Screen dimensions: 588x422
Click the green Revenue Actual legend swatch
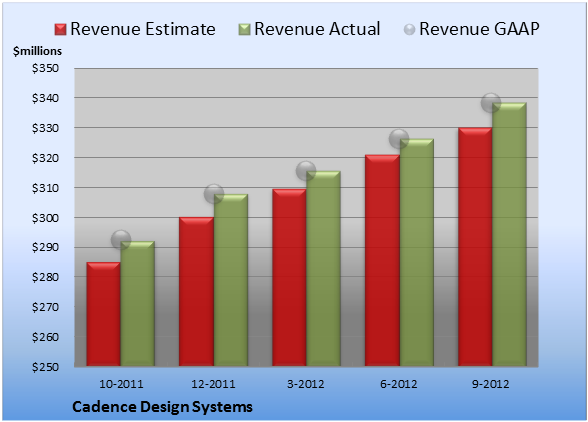[x=244, y=29]
